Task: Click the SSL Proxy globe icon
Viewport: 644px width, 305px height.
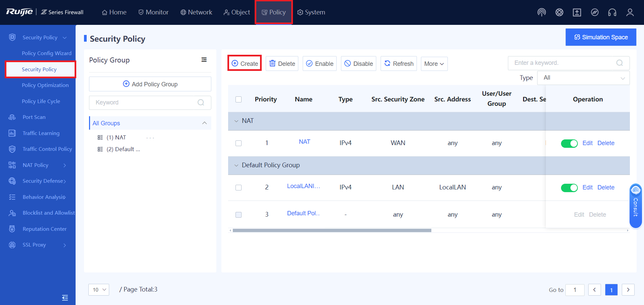Action: (x=12, y=245)
